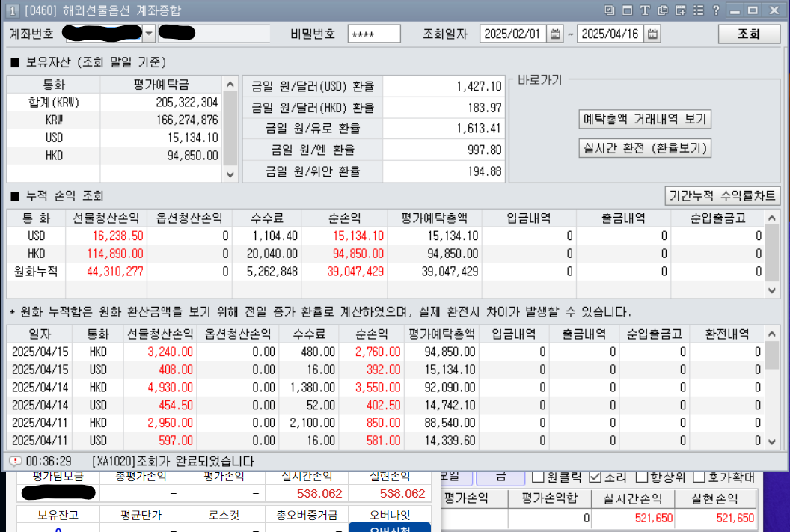
Task: Select 2025/04/14 USD fee 52.00
Action: 322,405
